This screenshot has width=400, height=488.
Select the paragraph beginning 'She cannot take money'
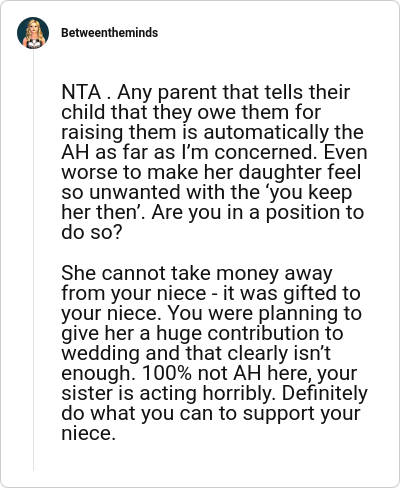click(x=214, y=353)
